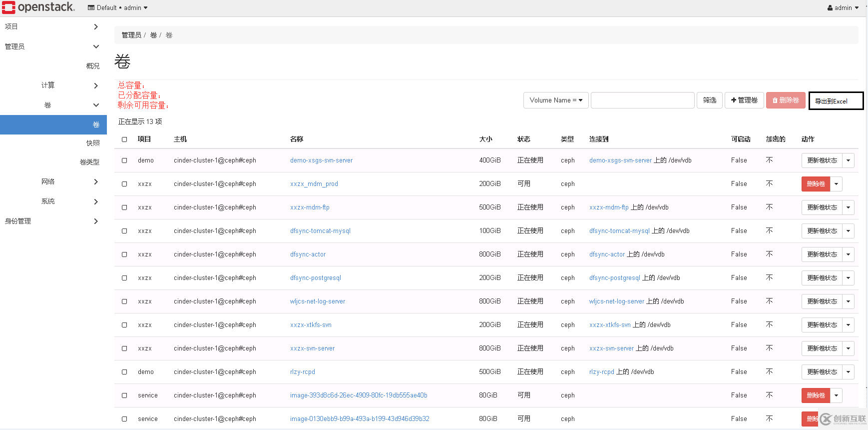Open the image-393d8c6d volume link
This screenshot has height=430, width=868.
click(359, 395)
